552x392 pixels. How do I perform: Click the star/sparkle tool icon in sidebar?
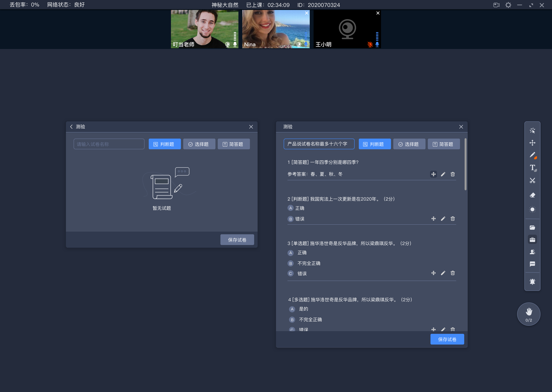532,130
